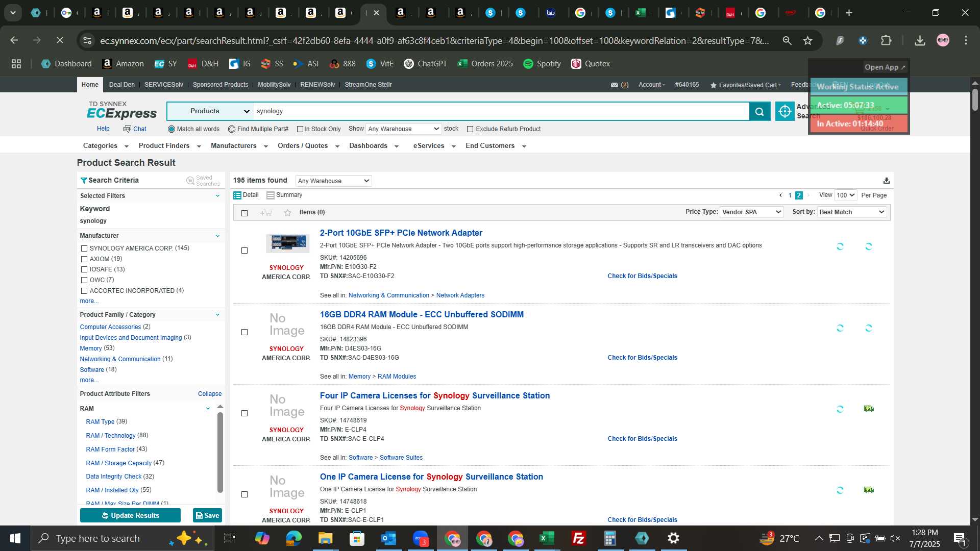Click drop-ship truck icon for Four IP Camera Licenses
Viewport: 980px width, 551px height.
point(869,409)
